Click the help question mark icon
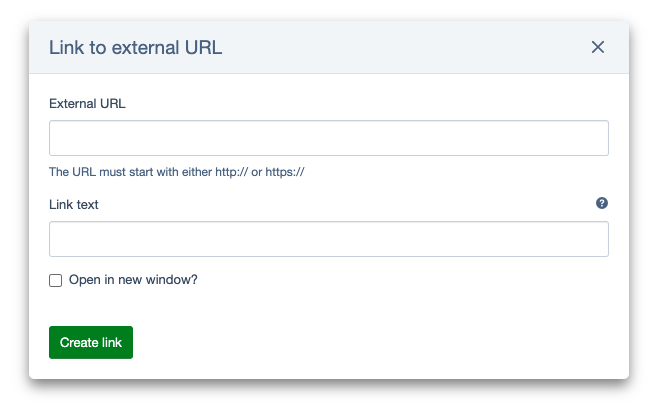The image size is (654, 406). click(602, 203)
